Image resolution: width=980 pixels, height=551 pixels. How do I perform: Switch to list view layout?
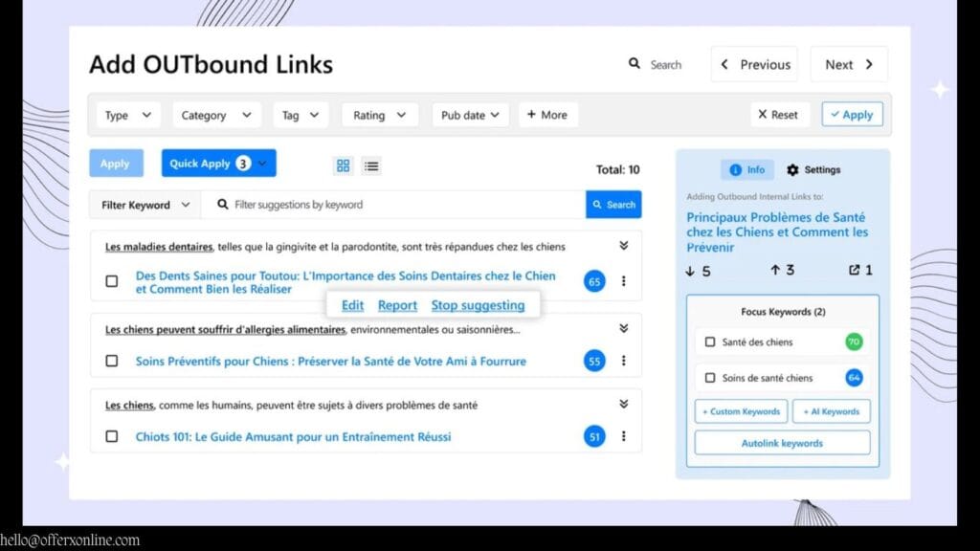click(x=371, y=165)
